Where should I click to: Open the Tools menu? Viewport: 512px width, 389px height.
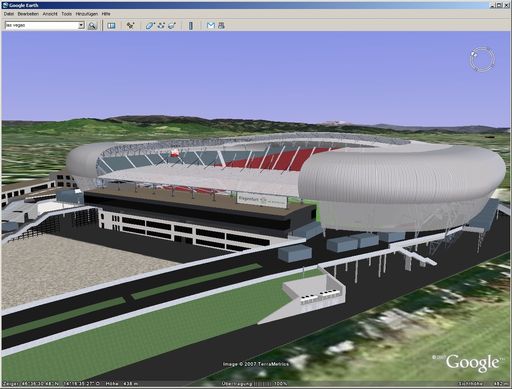pyautogui.click(x=66, y=14)
